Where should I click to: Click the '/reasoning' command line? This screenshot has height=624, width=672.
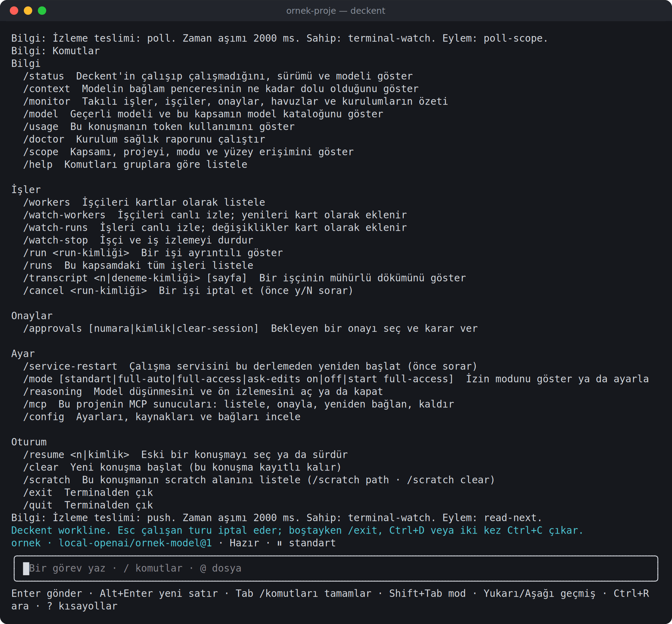click(203, 392)
